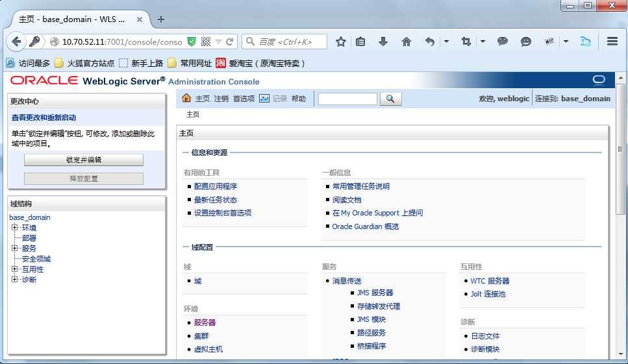Open the downloads arrow icon
This screenshot has height=364, width=628.
[383, 42]
